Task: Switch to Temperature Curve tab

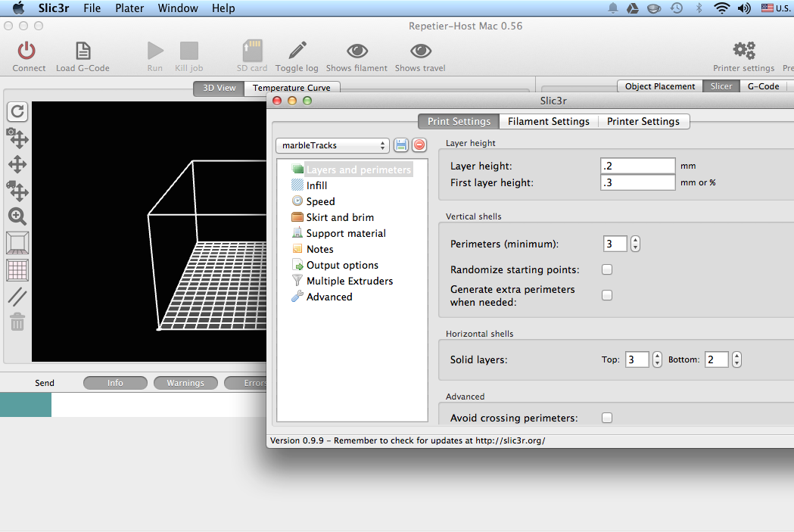Action: (x=291, y=88)
